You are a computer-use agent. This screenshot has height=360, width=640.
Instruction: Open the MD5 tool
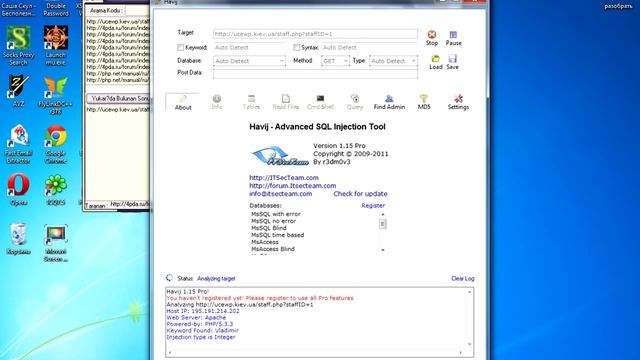(x=424, y=102)
